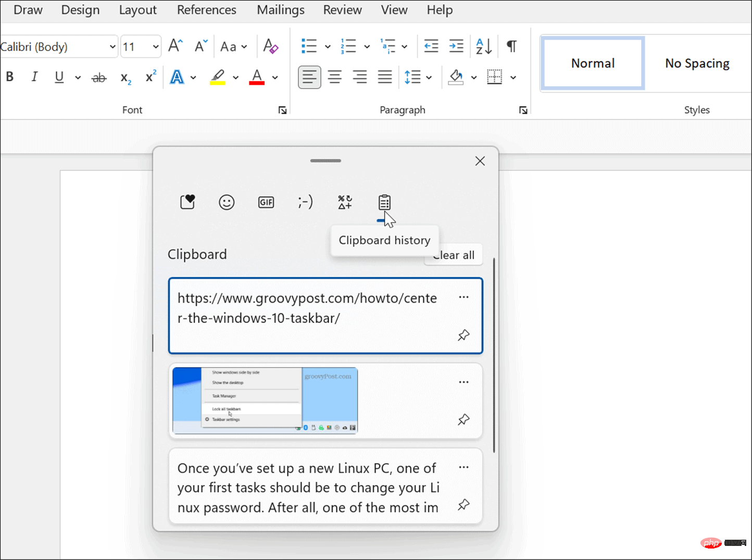The height and width of the screenshot is (560, 752).
Task: Justify the paragraph text
Action: tap(385, 77)
